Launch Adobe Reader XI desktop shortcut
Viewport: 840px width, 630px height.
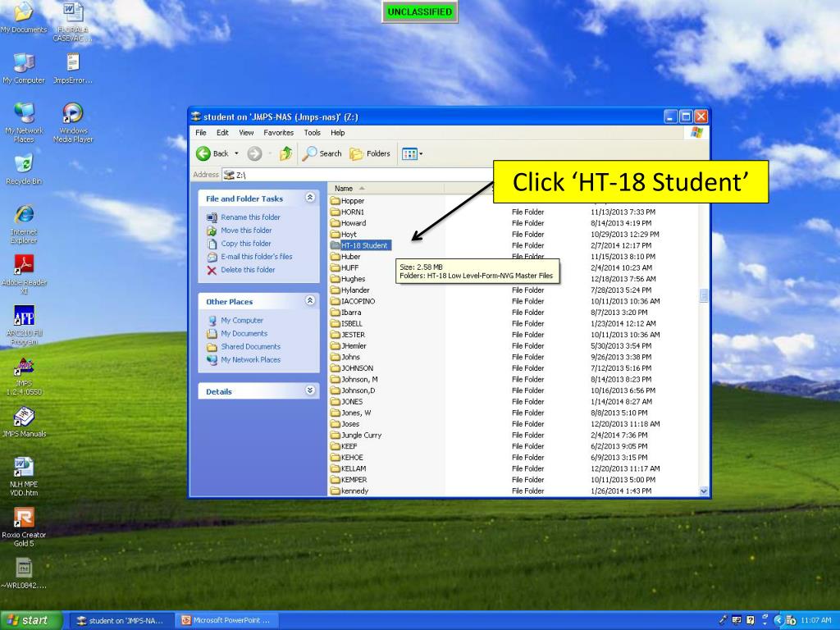tap(24, 274)
